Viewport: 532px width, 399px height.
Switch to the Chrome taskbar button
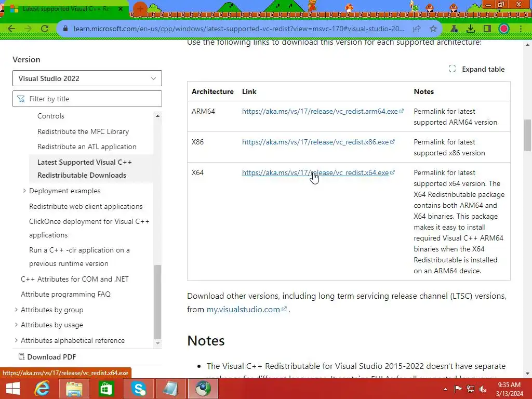coord(203,389)
